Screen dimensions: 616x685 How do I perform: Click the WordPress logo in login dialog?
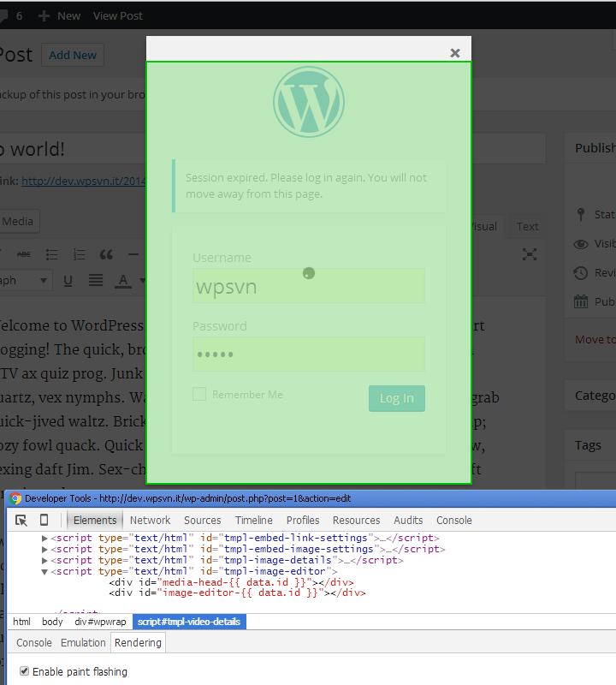309,102
